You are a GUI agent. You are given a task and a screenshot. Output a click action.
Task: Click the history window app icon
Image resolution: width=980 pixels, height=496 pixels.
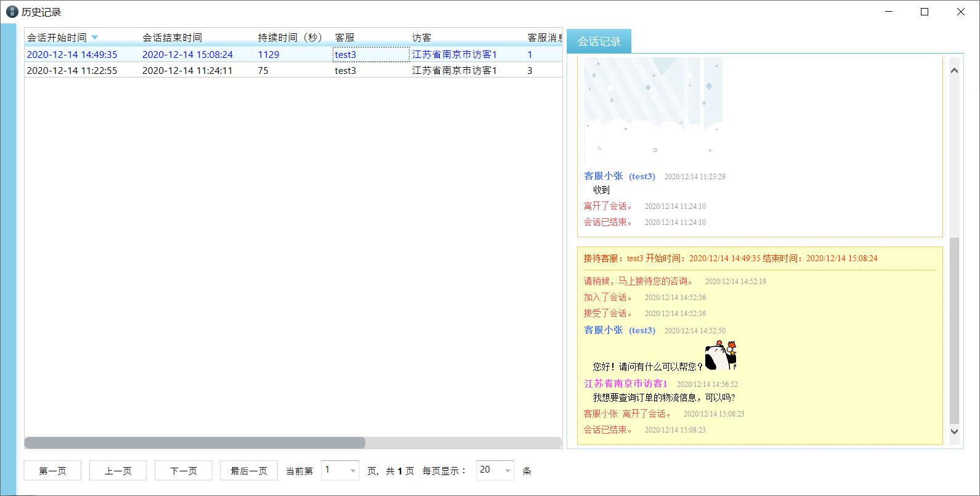pos(12,12)
